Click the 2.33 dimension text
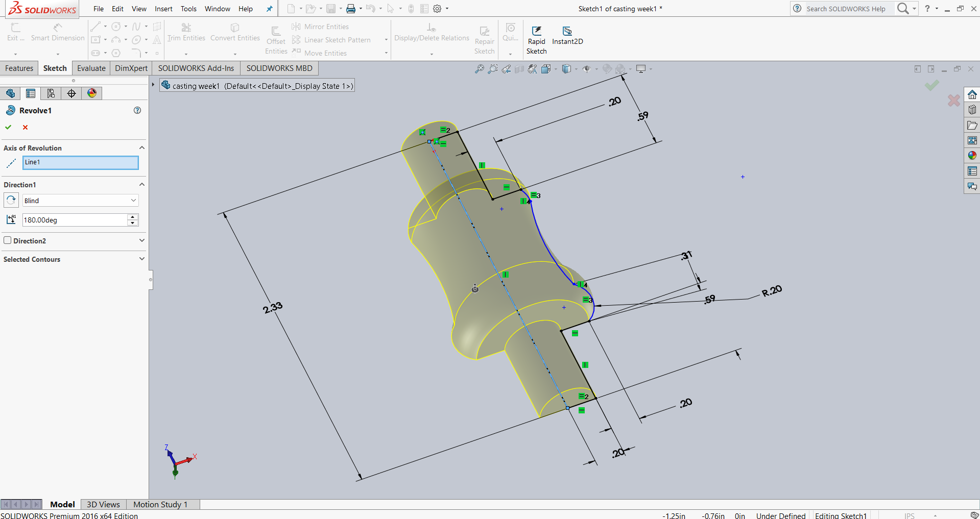This screenshot has width=980, height=519. [x=273, y=307]
